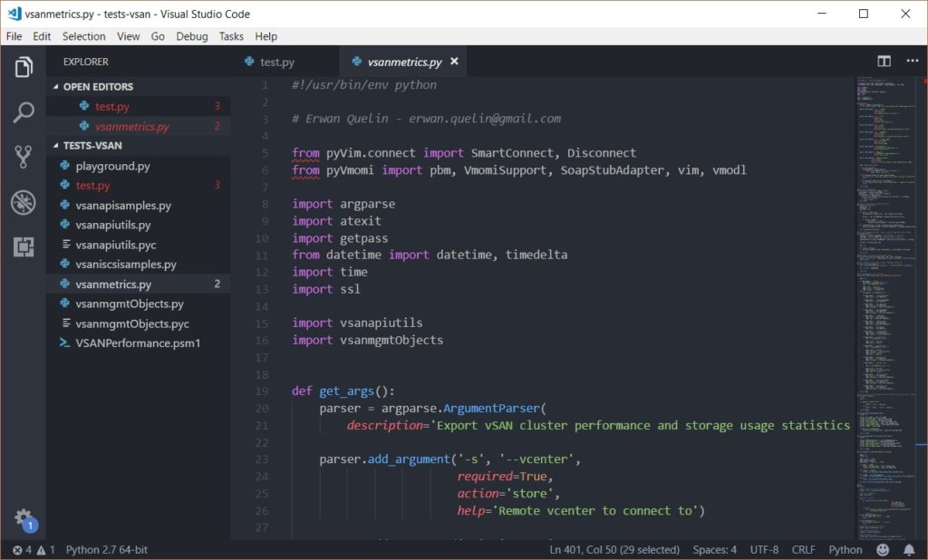This screenshot has height=560, width=928.
Task: Open playground.py in the file tree
Action: (x=139, y=166)
